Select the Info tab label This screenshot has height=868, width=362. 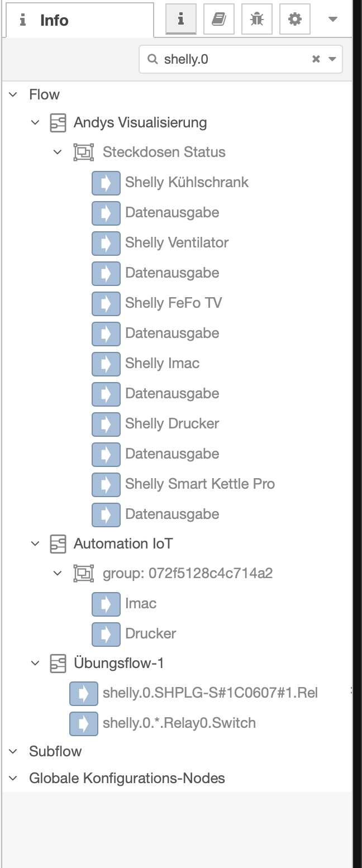pyautogui.click(x=54, y=21)
